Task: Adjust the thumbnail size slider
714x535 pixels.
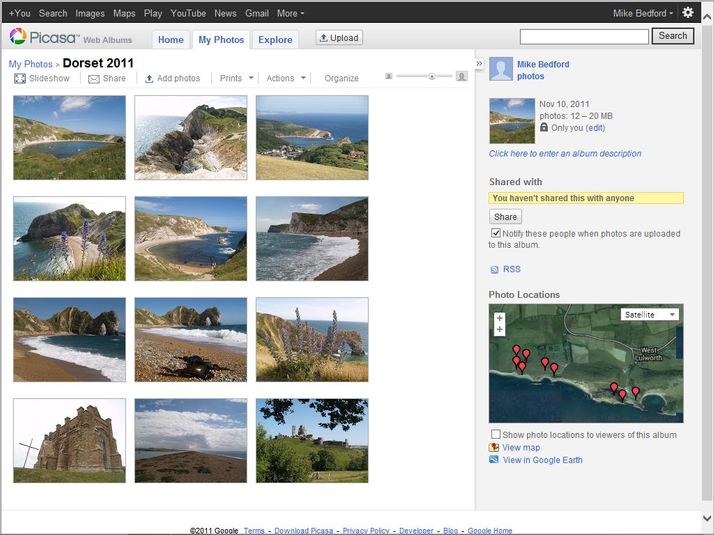Action: [x=431, y=76]
